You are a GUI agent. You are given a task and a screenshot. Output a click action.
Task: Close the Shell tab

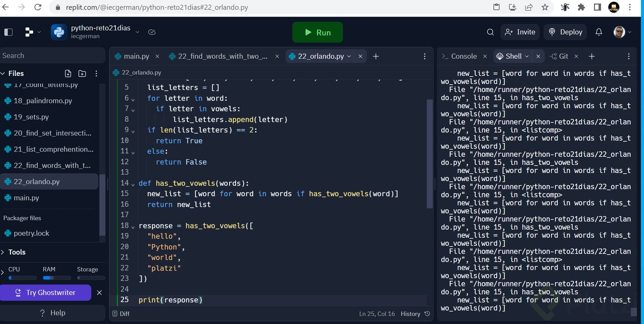coord(538,56)
